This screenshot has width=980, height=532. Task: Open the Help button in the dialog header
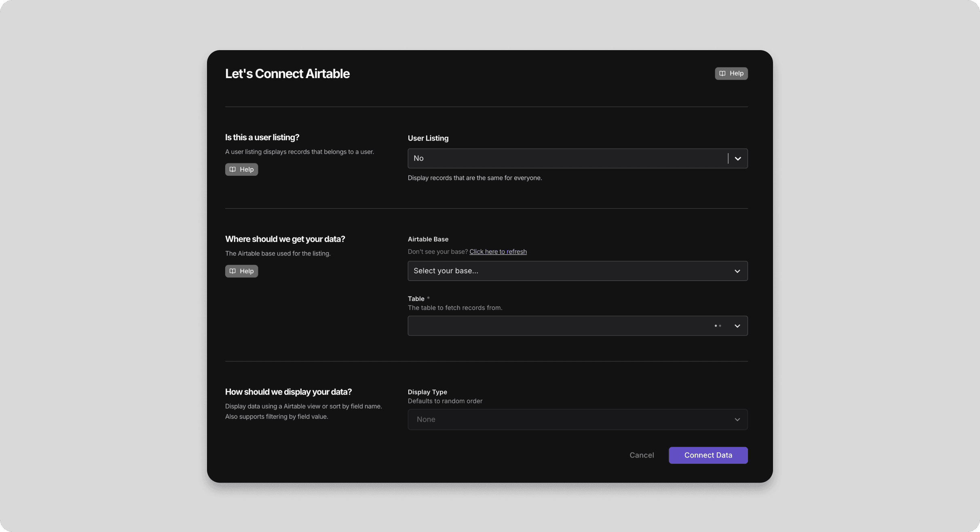tap(731, 74)
